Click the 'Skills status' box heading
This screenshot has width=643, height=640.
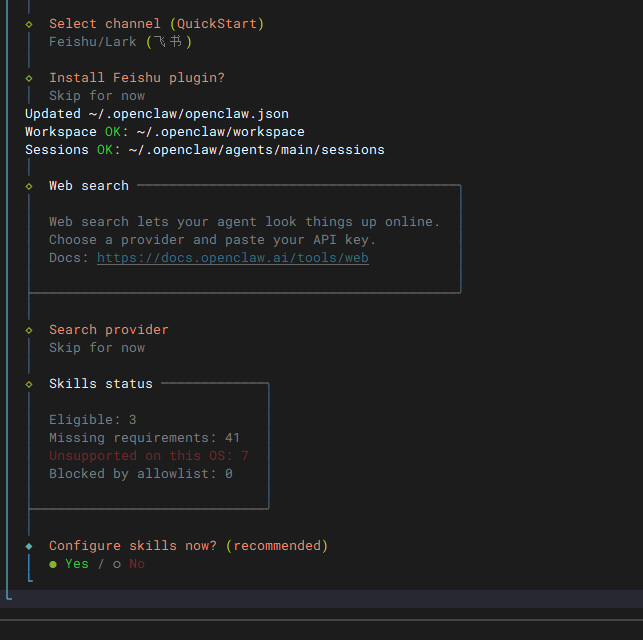[100, 384]
